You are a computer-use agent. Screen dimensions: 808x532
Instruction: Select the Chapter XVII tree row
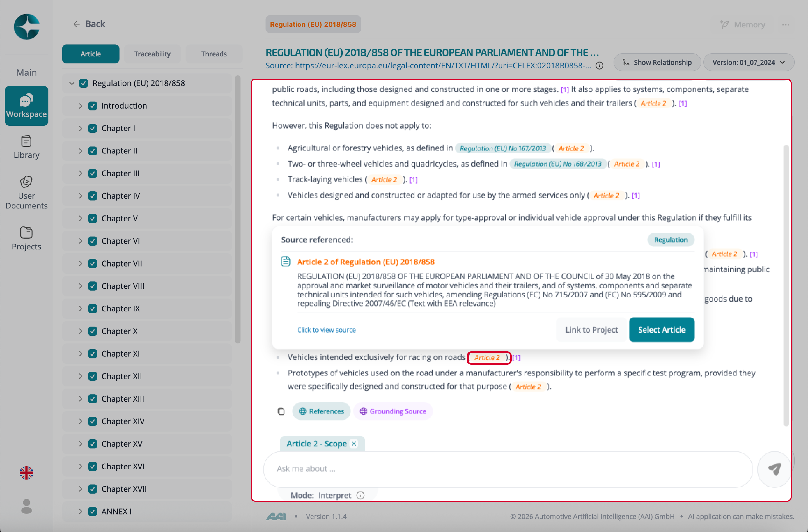coord(147,489)
